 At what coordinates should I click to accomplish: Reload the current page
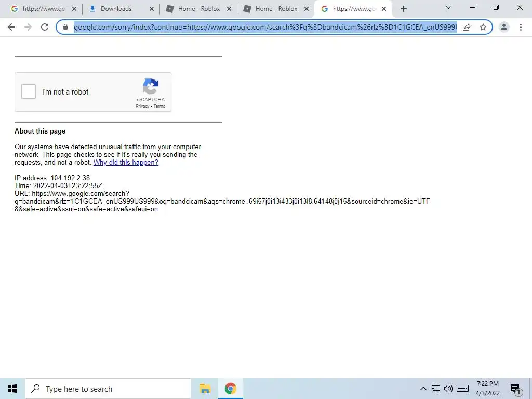(x=45, y=27)
